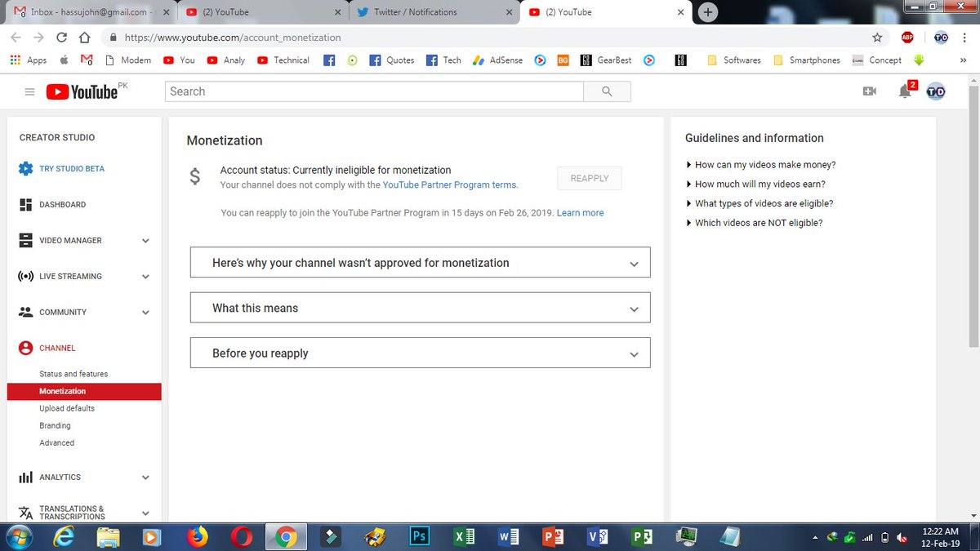
Task: Open the Adblock Plus extension icon
Action: point(907,38)
